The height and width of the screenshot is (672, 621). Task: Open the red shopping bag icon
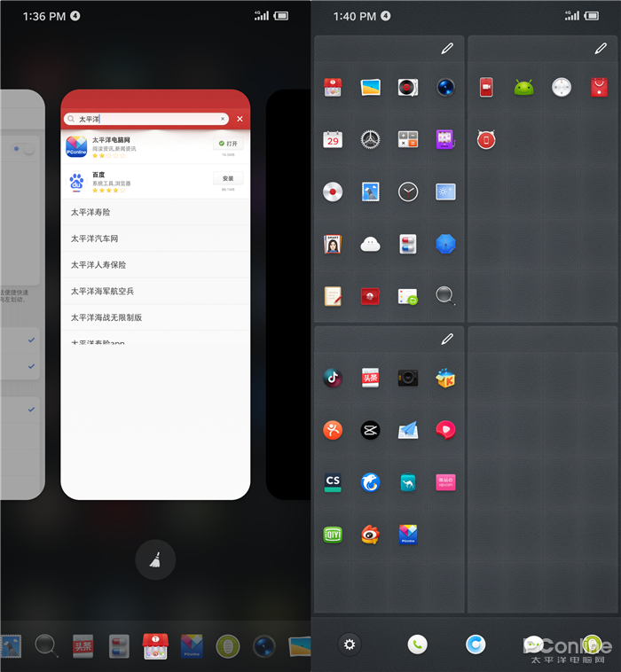[x=599, y=88]
